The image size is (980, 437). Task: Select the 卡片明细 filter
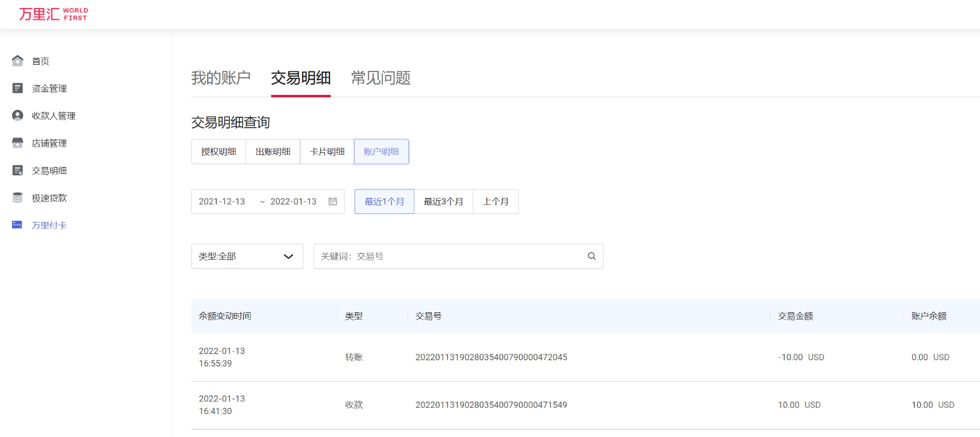click(x=327, y=152)
